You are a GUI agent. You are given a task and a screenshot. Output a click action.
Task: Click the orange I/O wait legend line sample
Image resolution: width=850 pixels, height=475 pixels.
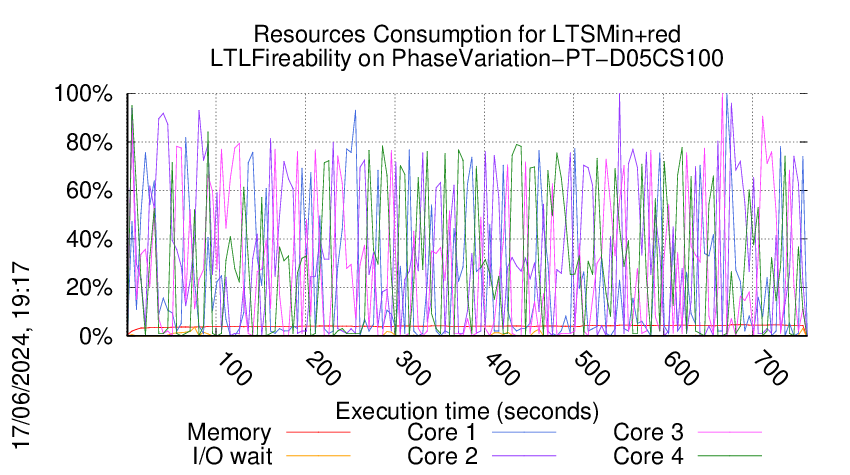[x=318, y=455]
